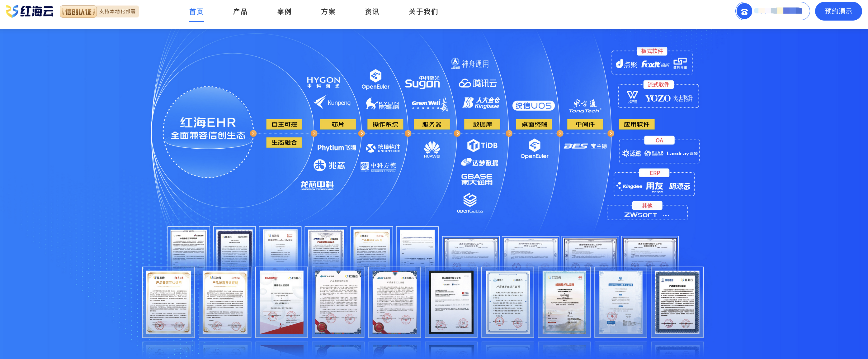
Task: Click the WPS logo under 流式软件
Action: point(632,97)
